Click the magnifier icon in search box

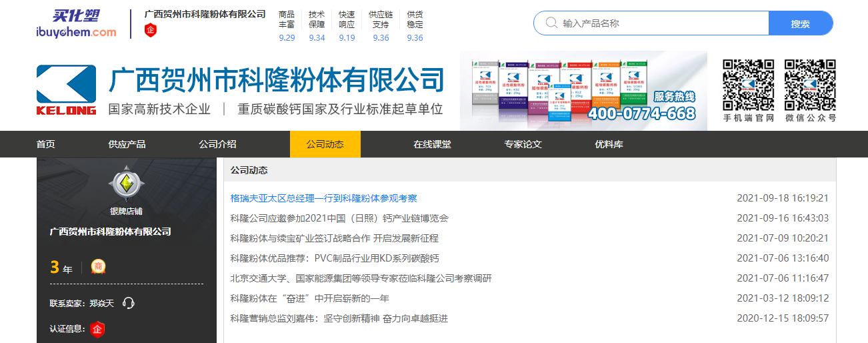551,23
